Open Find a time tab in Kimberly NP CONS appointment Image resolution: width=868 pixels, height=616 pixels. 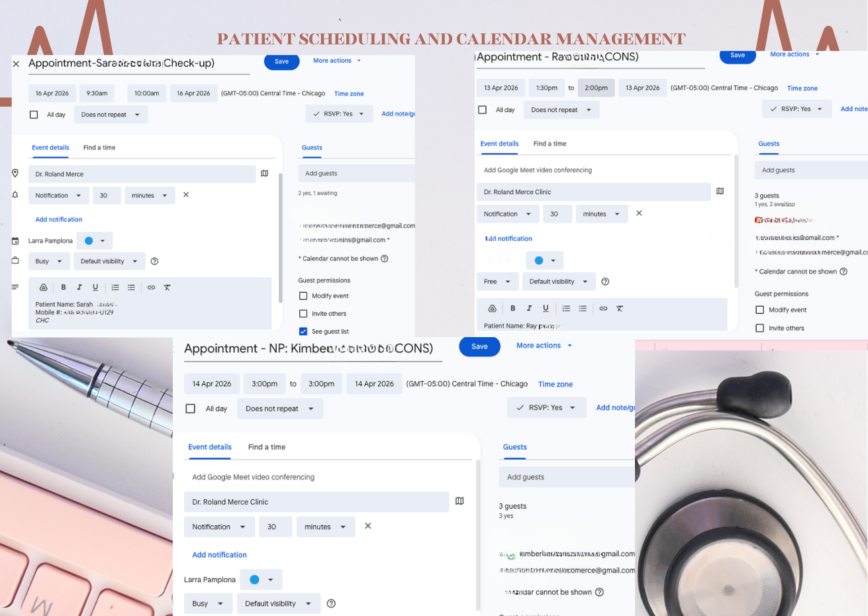point(267,447)
